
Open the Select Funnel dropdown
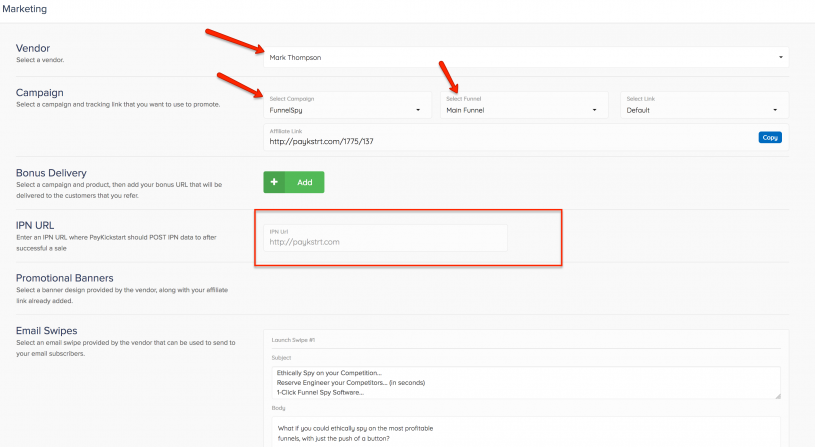point(523,110)
